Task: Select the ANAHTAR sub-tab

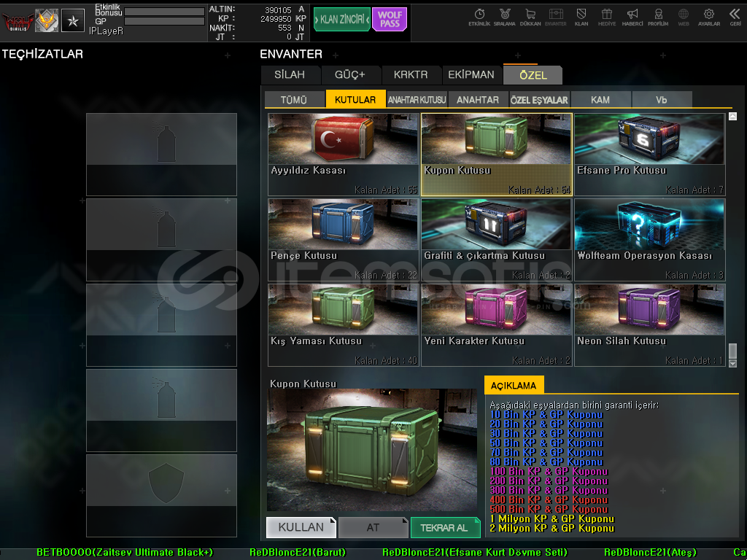Action: point(478,100)
